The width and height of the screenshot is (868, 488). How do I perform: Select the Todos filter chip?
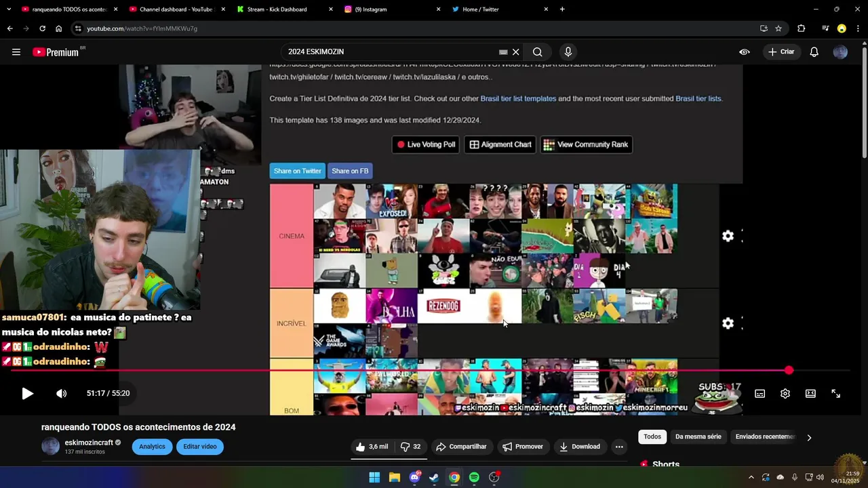(652, 436)
